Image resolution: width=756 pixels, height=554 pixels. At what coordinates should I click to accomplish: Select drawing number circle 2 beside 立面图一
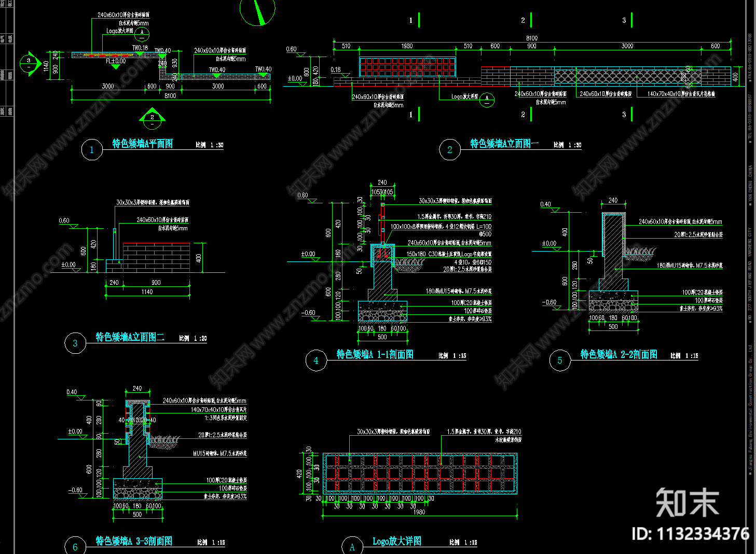click(450, 150)
